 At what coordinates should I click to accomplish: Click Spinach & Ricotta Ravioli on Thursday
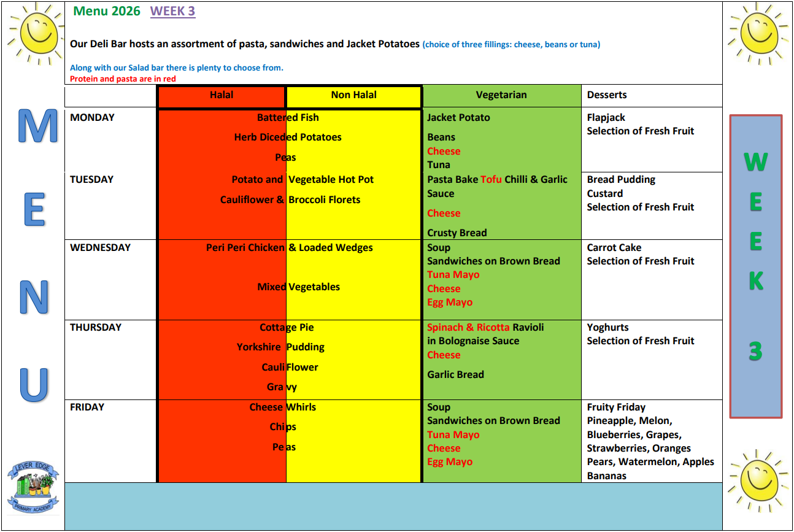pyautogui.click(x=485, y=328)
